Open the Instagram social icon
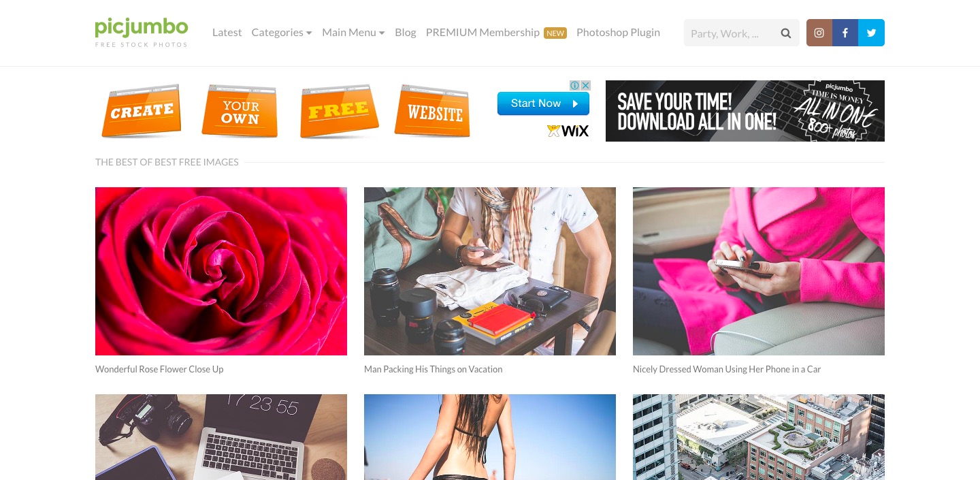This screenshot has width=980, height=480. (819, 33)
